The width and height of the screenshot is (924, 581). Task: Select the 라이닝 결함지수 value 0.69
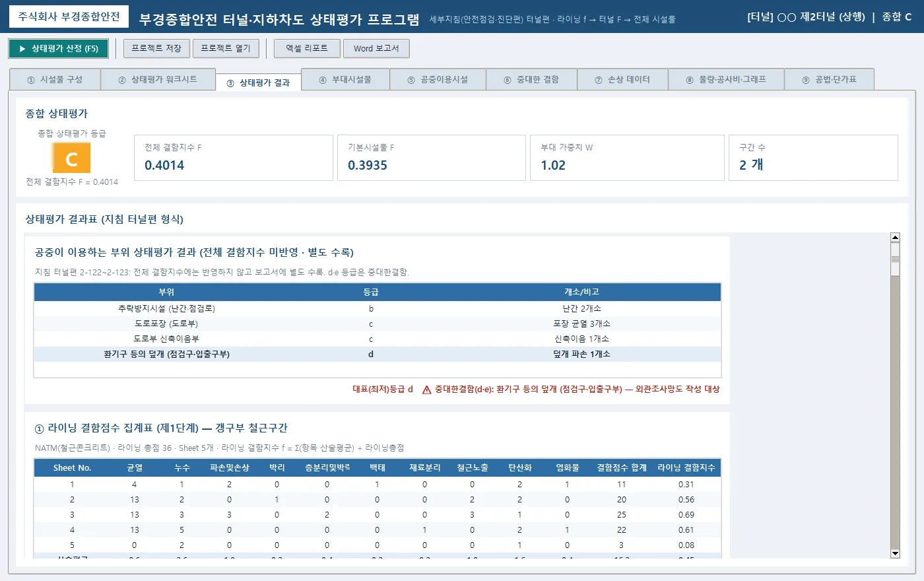coord(686,515)
